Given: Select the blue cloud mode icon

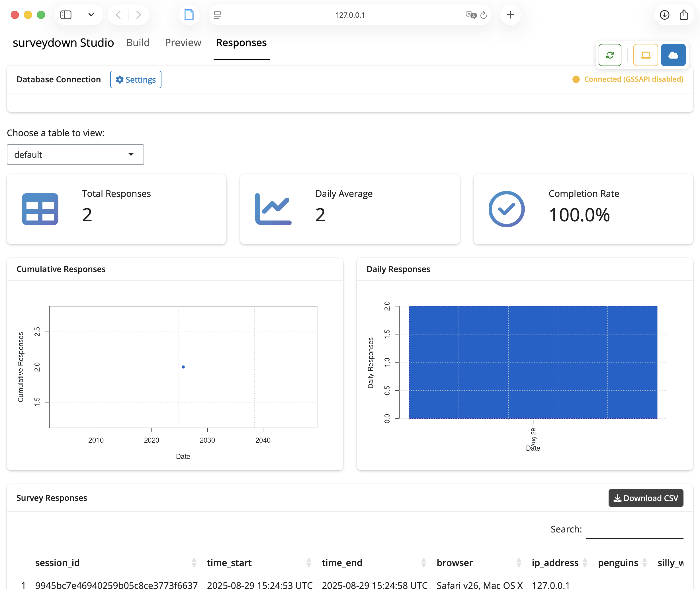Looking at the screenshot, I should (673, 55).
